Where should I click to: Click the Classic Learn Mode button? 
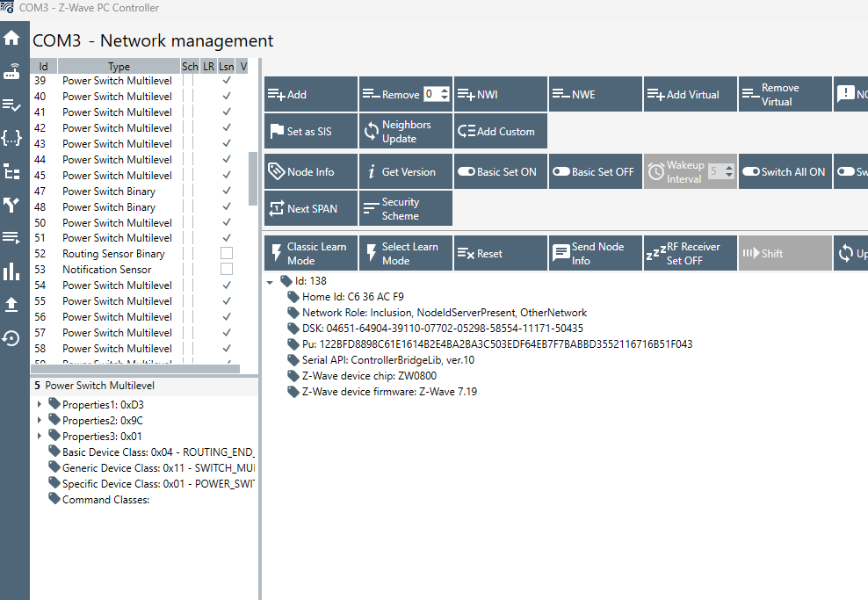311,254
